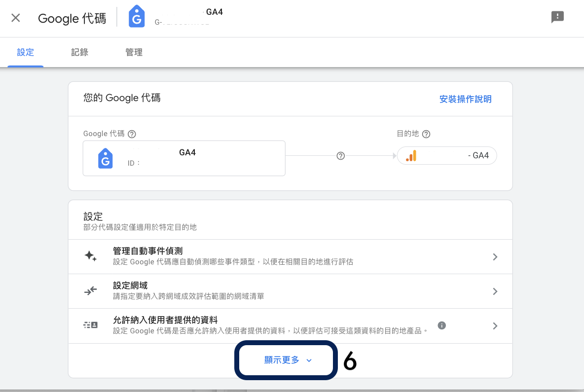Switch to the 記錄 tab
Screen dimensions: 584x392
[x=80, y=52]
